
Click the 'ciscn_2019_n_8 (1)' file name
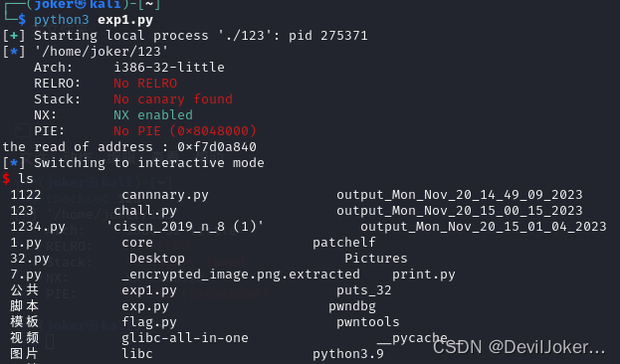click(x=185, y=227)
